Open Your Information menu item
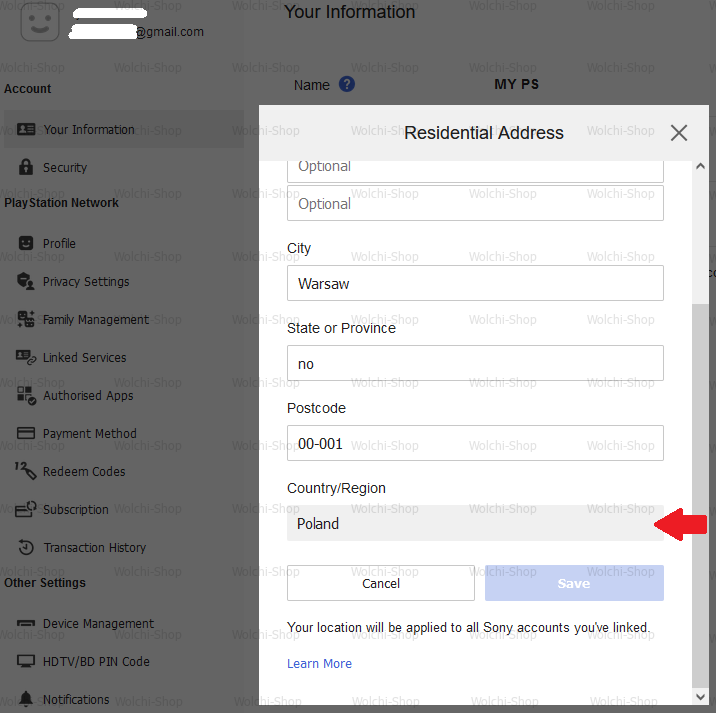716x713 pixels. click(x=88, y=130)
